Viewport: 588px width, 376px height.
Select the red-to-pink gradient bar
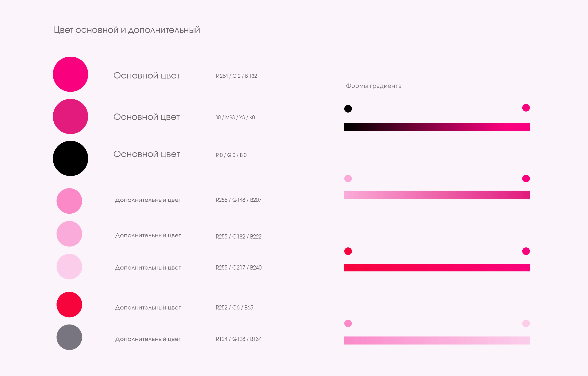pyautogui.click(x=437, y=268)
